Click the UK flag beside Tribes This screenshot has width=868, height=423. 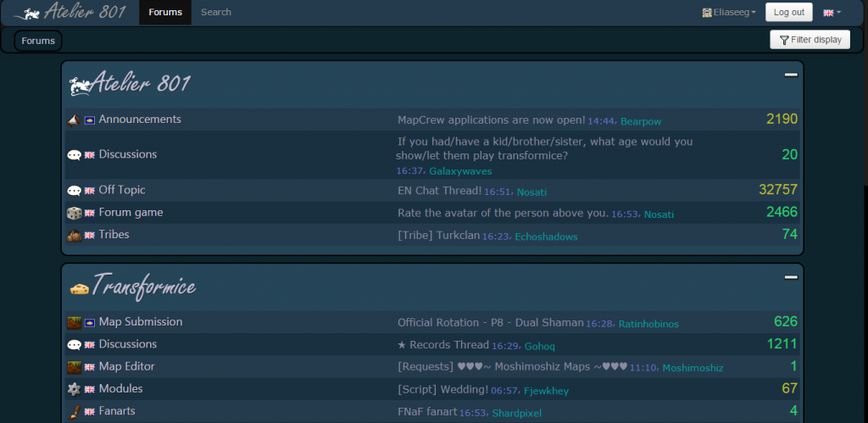click(90, 236)
